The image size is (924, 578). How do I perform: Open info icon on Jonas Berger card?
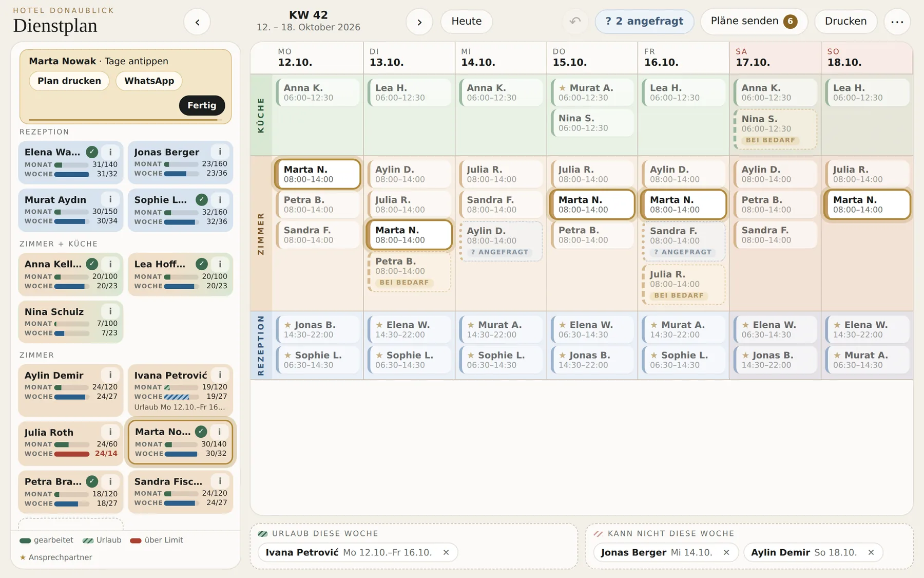point(220,152)
